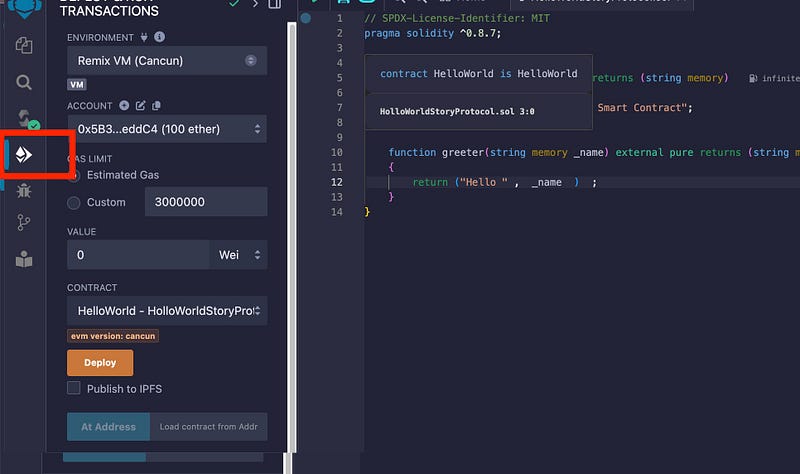This screenshot has height=474, width=800.
Task: Click the return ("Hello " , _name) statement
Action: [504, 182]
